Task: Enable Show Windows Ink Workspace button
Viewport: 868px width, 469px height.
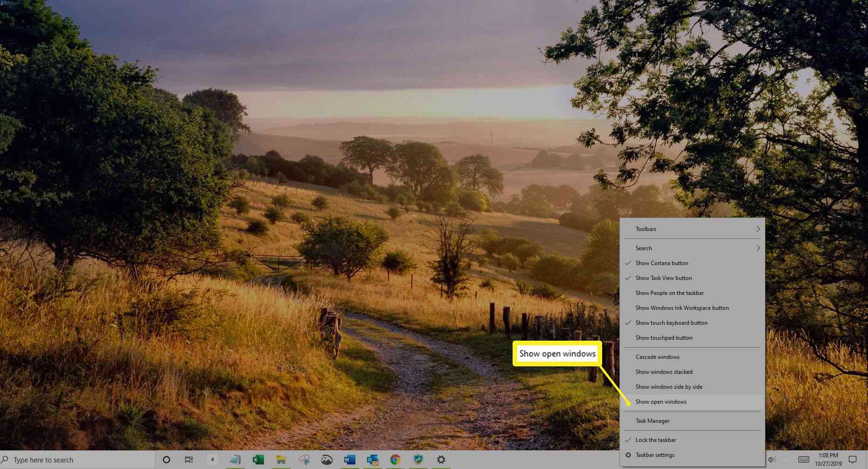Action: click(x=692, y=308)
